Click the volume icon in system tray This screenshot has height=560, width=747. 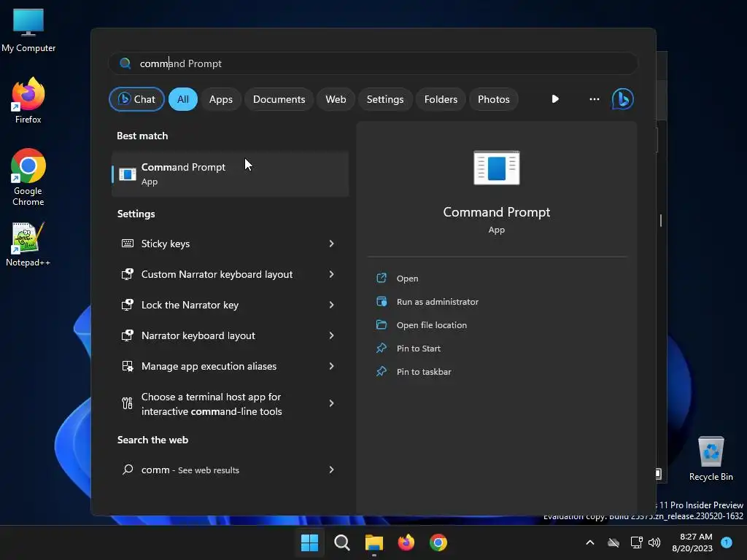(654, 542)
